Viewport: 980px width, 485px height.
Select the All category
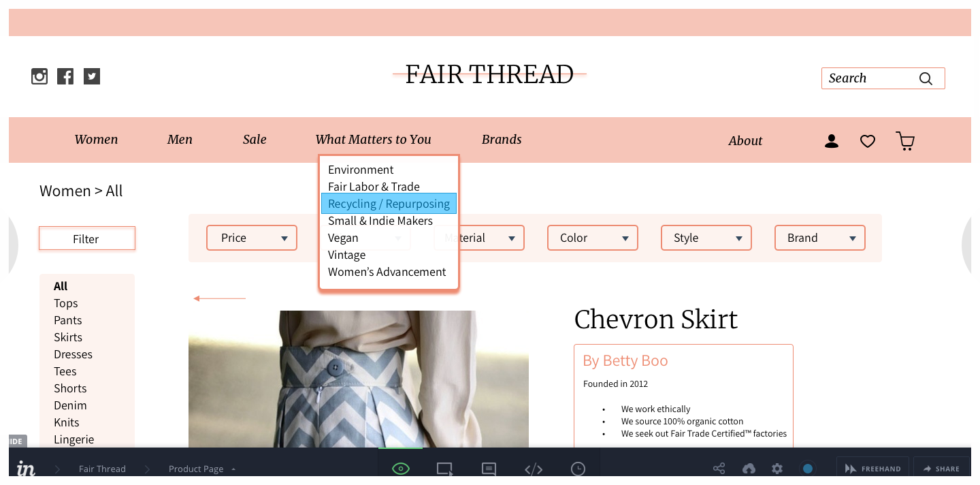[x=61, y=286]
